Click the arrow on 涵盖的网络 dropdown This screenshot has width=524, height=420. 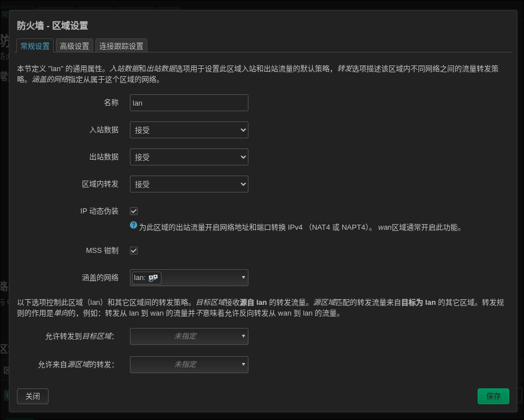tap(243, 278)
